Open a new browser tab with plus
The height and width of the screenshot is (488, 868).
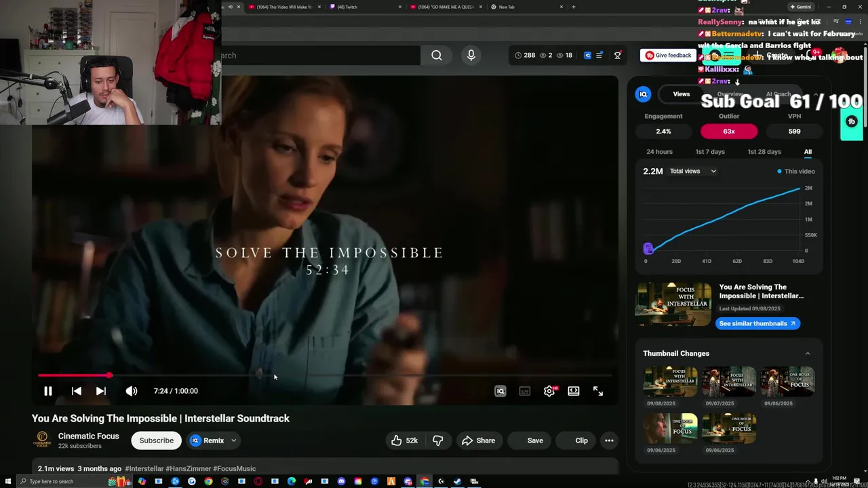click(x=574, y=7)
